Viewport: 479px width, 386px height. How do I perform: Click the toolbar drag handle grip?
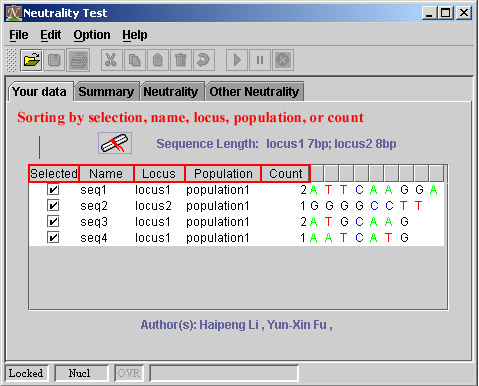[x=11, y=60]
